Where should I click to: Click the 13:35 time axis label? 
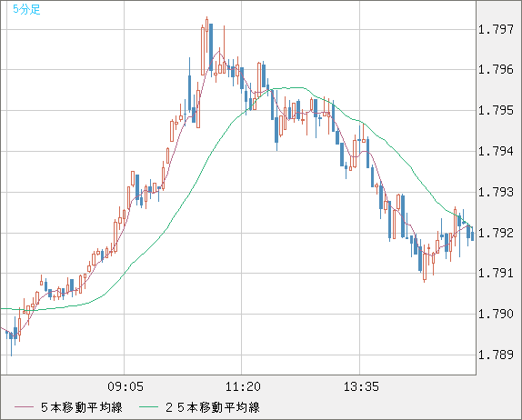point(361,386)
